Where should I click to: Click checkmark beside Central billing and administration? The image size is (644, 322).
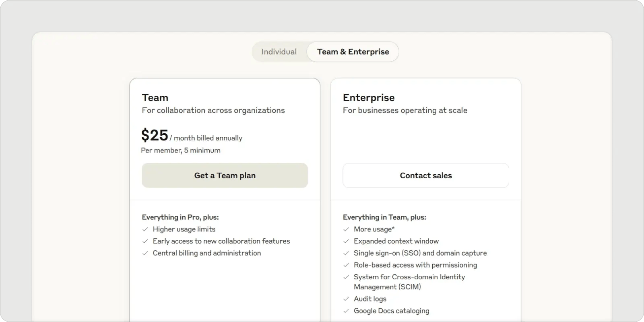(x=145, y=254)
